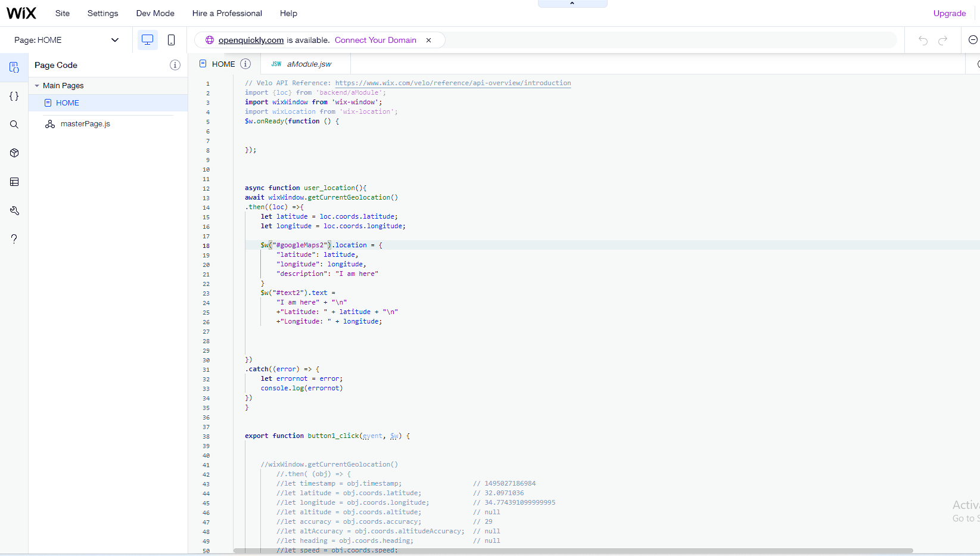Image resolution: width=980 pixels, height=556 pixels.
Task: Expand the panel above the canvas chevron
Action: point(572,2)
